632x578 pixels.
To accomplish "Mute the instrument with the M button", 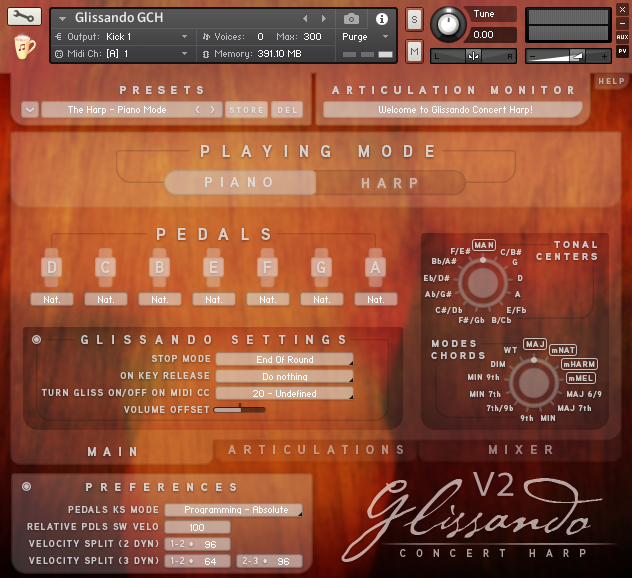I will click(x=414, y=52).
